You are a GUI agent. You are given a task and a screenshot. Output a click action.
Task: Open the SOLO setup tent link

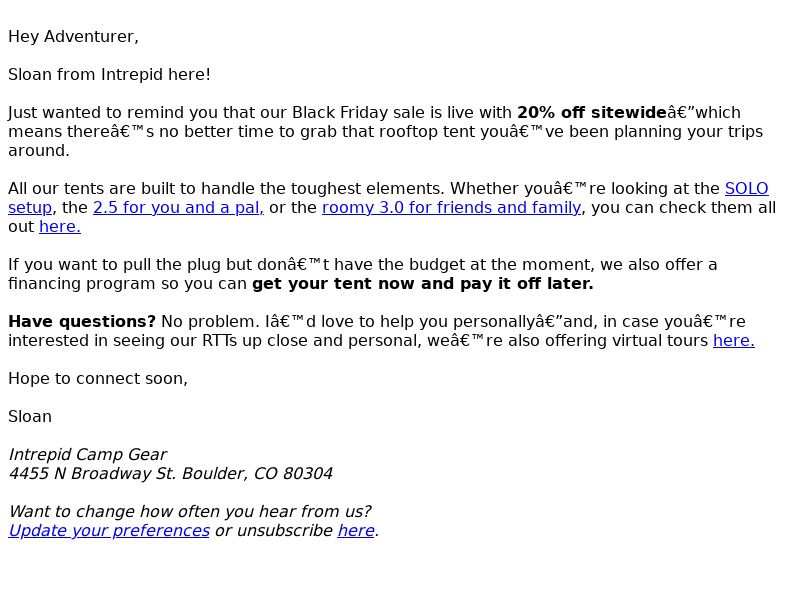[x=746, y=189]
